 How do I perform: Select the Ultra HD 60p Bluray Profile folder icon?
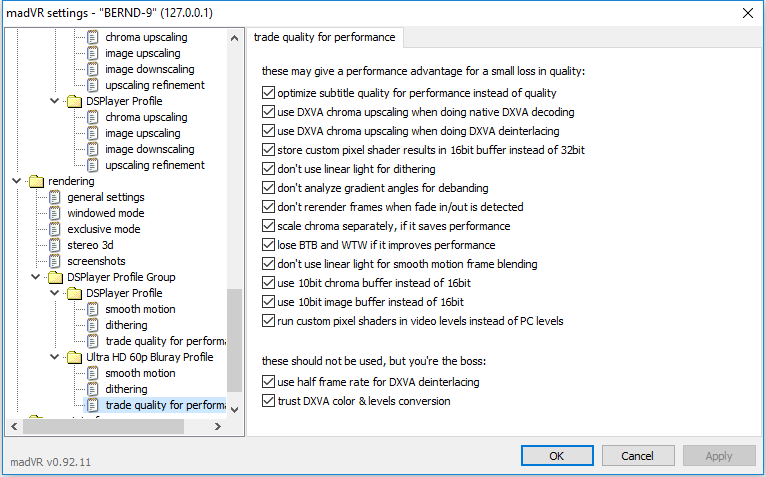[74, 357]
